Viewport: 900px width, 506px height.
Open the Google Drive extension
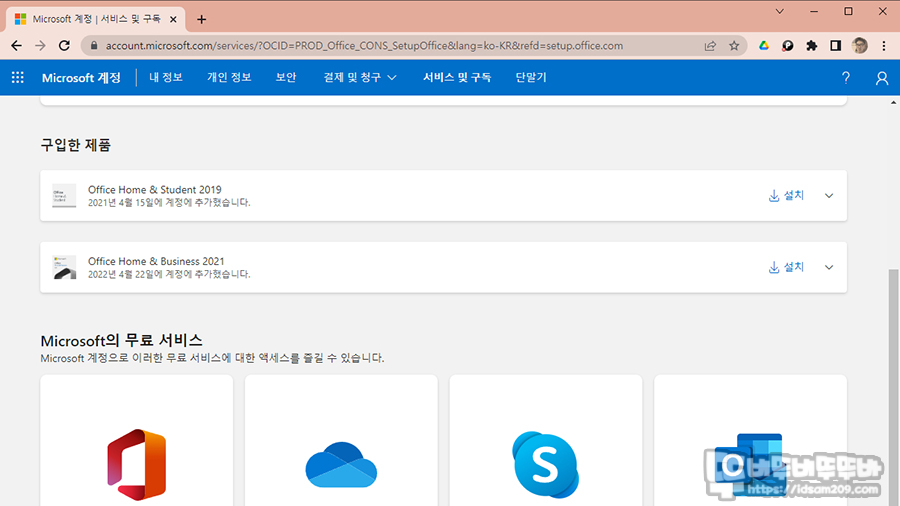pos(763,46)
